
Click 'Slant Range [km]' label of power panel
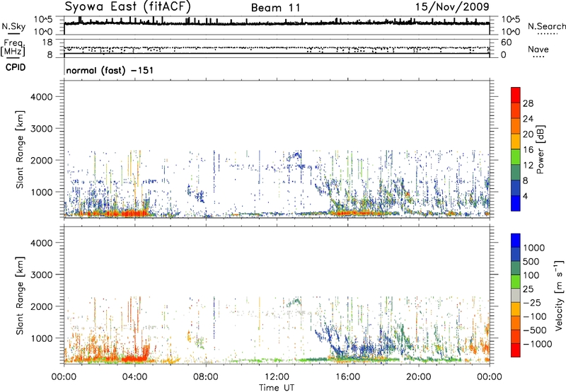(x=20, y=149)
